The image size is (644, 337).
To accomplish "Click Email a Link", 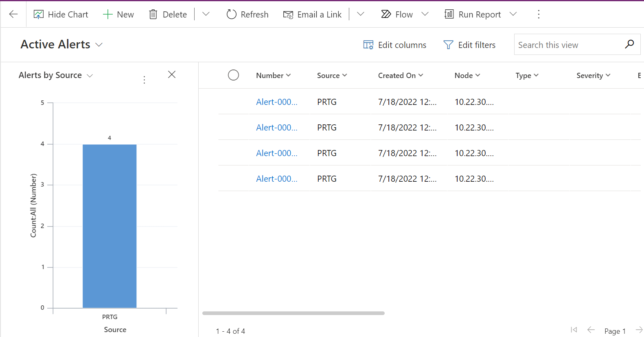I will [x=312, y=14].
